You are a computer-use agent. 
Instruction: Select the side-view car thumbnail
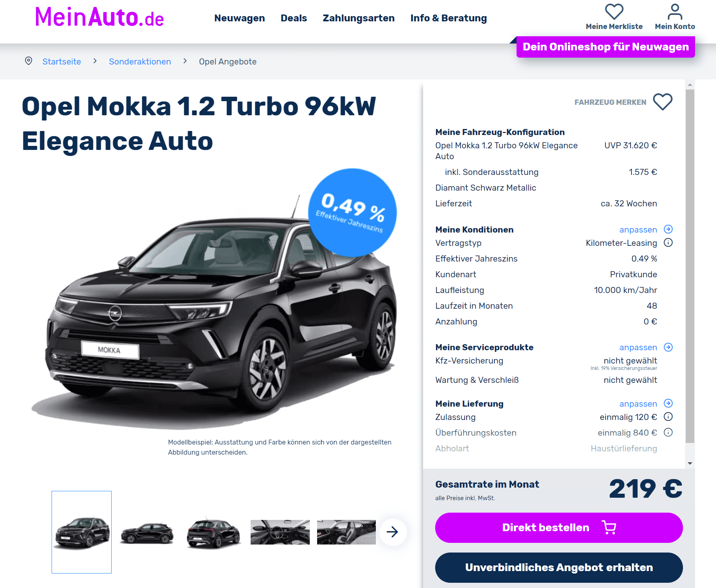point(147,532)
